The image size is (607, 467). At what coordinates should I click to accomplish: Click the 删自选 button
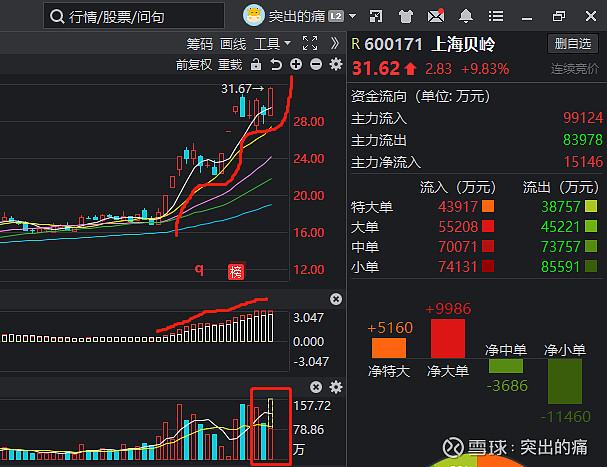click(573, 44)
